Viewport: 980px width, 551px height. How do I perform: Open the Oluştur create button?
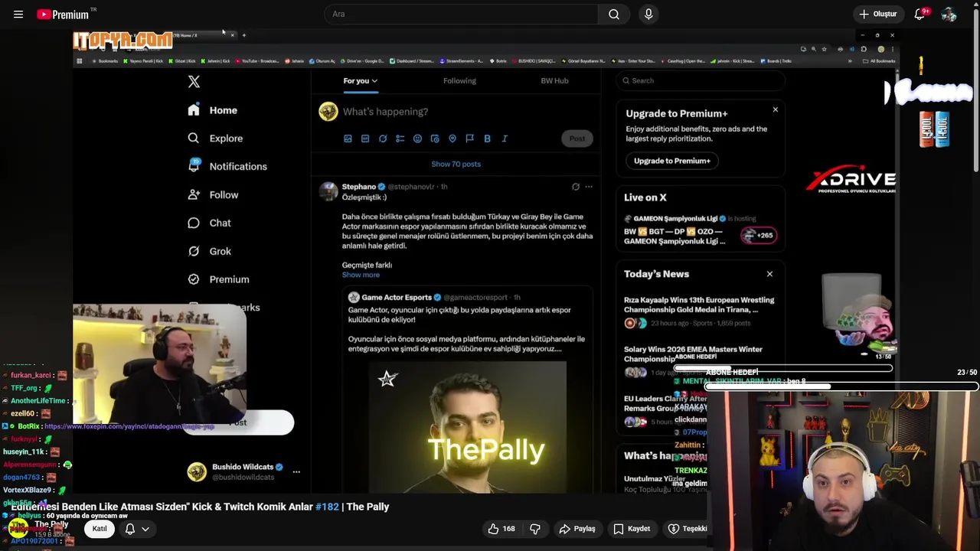tap(877, 14)
